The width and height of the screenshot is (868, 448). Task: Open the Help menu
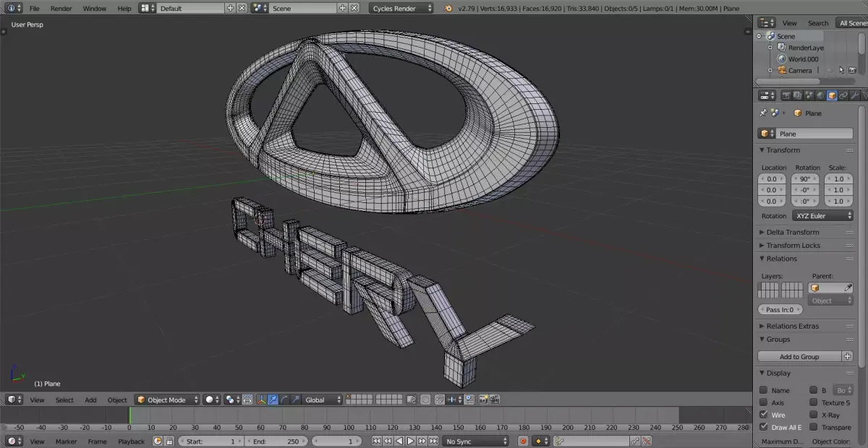point(124,8)
